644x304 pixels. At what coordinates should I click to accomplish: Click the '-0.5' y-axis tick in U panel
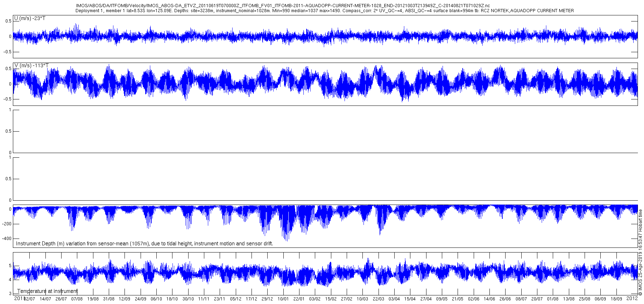click(8, 52)
